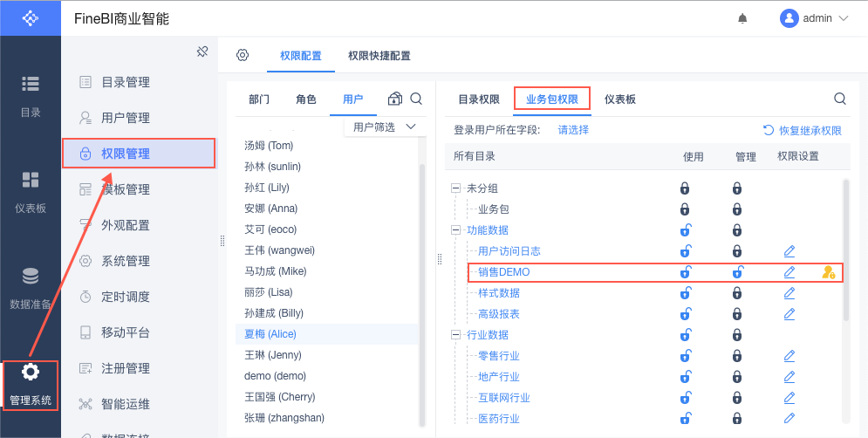The width and height of the screenshot is (868, 438).
Task: Toggle 使用 lock for 零售行业
Action: pyautogui.click(x=686, y=356)
